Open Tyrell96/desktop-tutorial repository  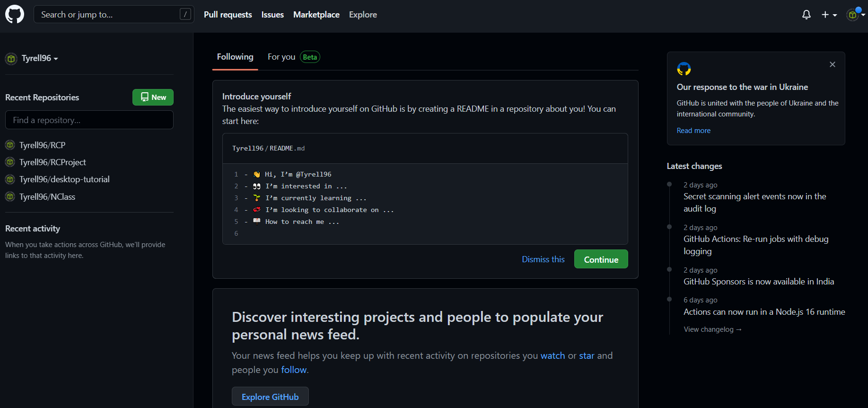click(x=64, y=179)
